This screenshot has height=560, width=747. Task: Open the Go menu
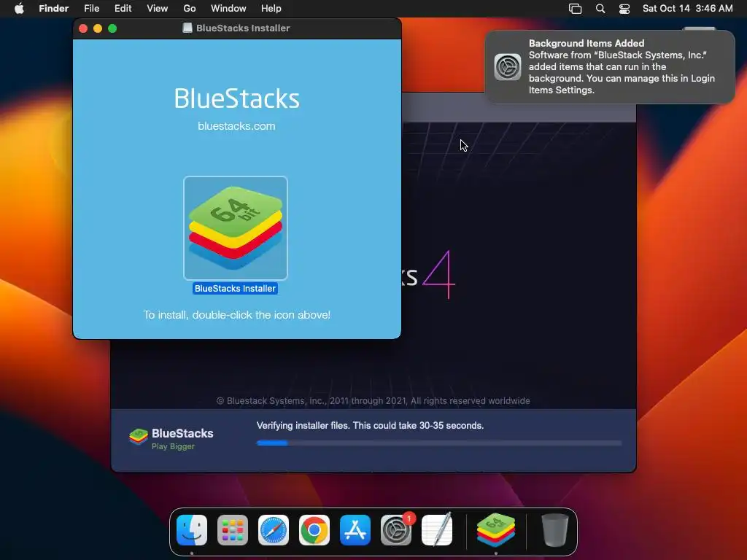pyautogui.click(x=190, y=9)
